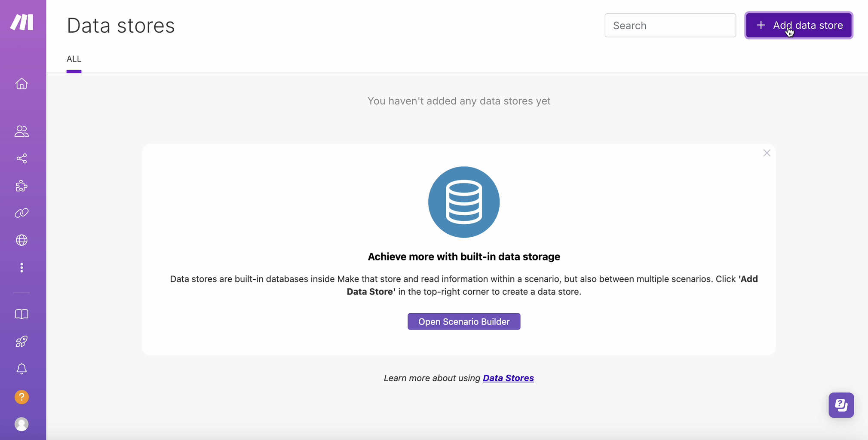Click the Make logo in sidebar
The image size is (868, 440).
[22, 22]
